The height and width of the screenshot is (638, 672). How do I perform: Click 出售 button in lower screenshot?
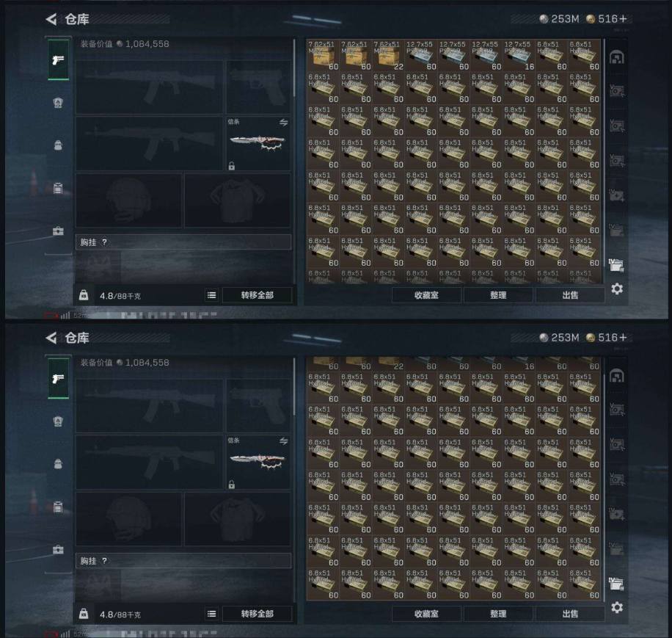570,614
